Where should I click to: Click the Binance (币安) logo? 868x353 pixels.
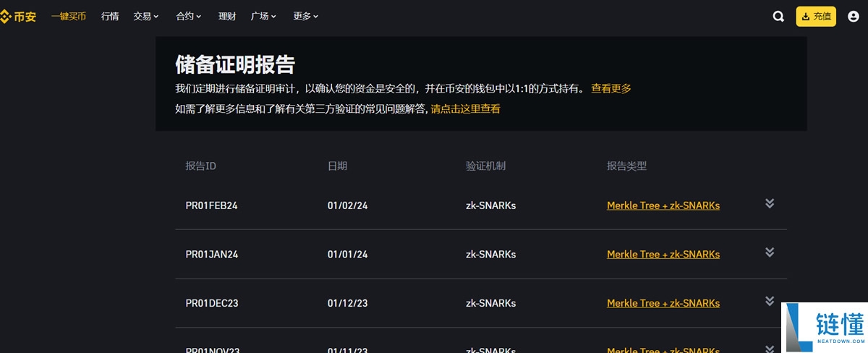[x=18, y=17]
